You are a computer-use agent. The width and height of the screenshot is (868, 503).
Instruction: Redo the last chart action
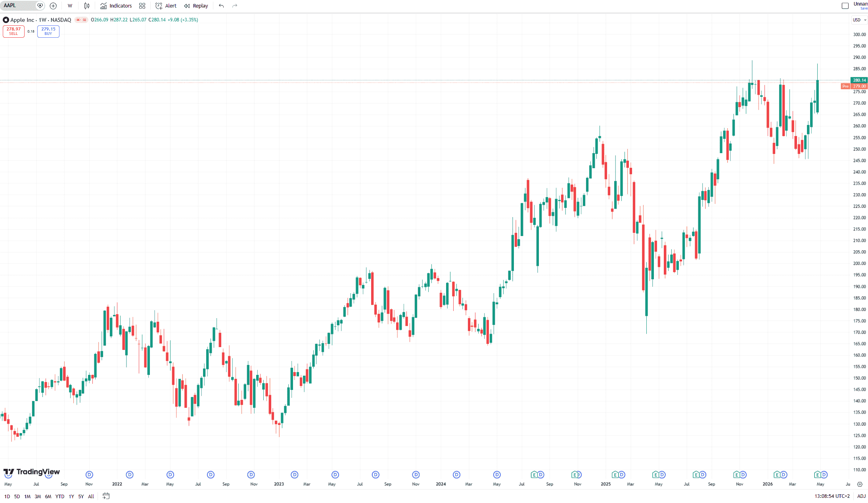pos(235,6)
